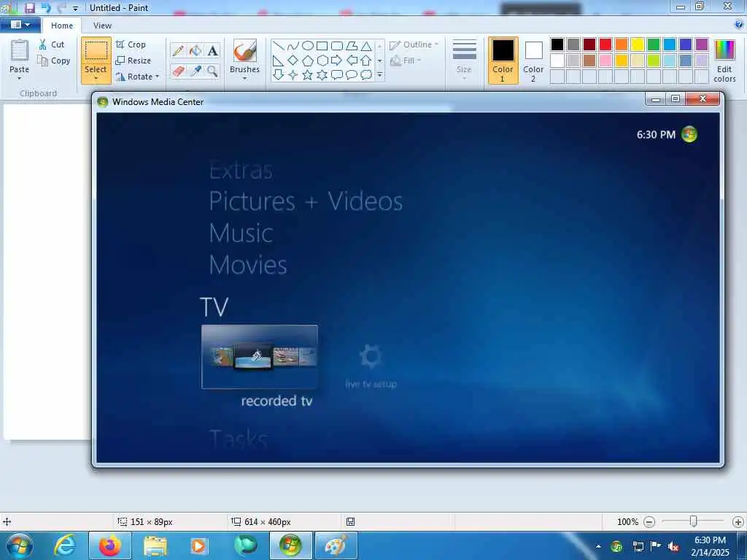
Task: Adjust the zoom slider handle
Action: pos(694,521)
